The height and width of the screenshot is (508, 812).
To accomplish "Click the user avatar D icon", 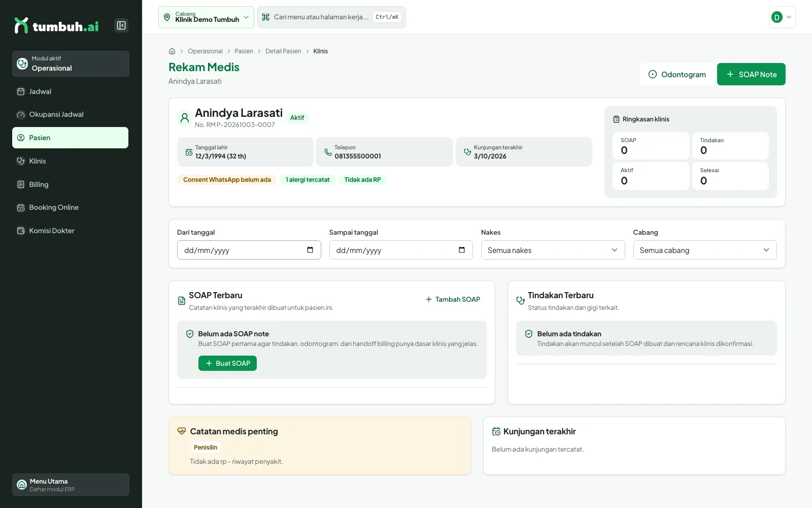I will click(776, 17).
